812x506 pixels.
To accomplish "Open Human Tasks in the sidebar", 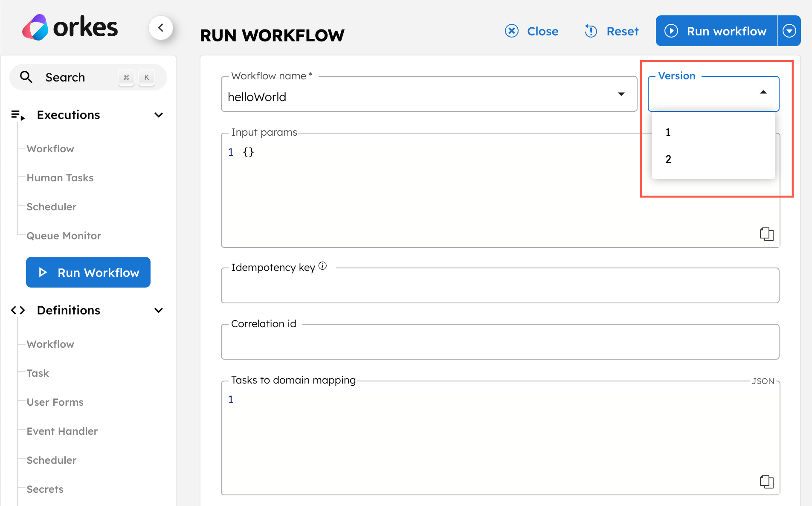I will point(60,178).
